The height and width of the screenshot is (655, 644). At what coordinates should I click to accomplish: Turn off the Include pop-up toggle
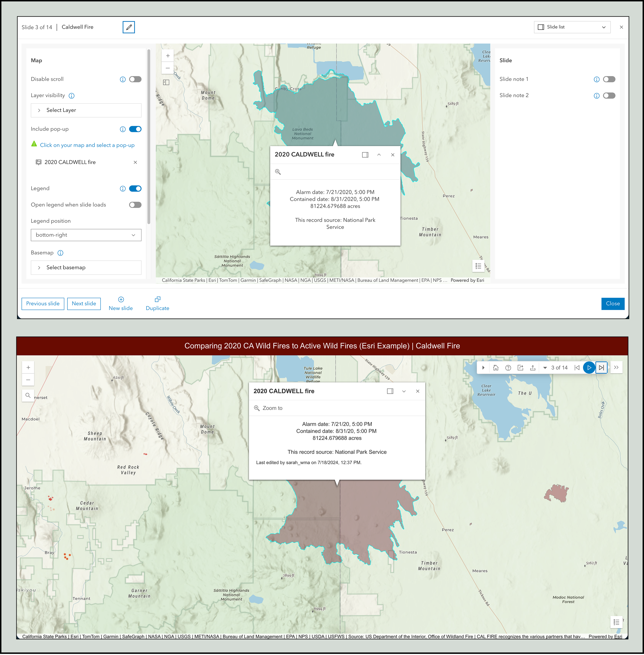(135, 129)
